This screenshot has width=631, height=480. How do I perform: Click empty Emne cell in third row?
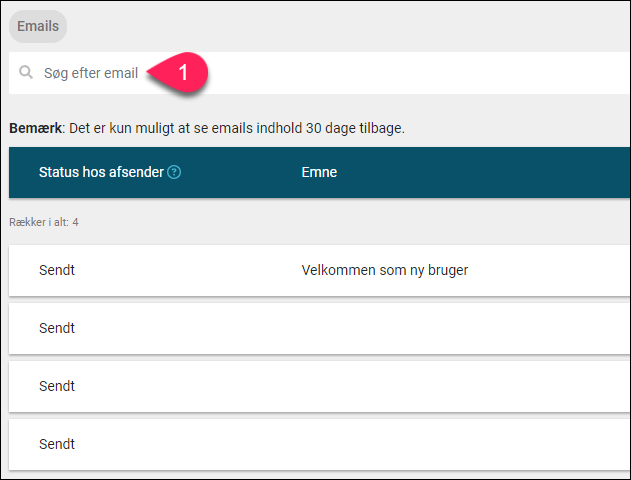[465, 386]
